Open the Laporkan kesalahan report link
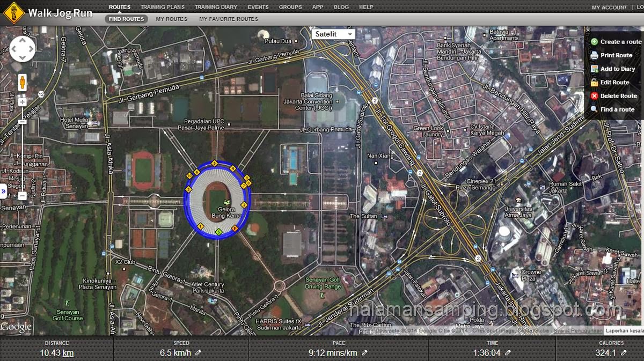The image size is (644, 361). click(x=624, y=330)
